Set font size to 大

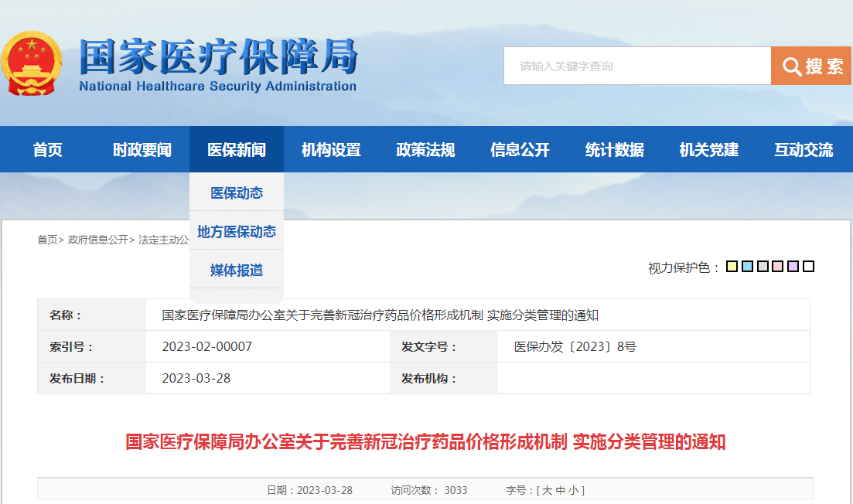(x=547, y=490)
